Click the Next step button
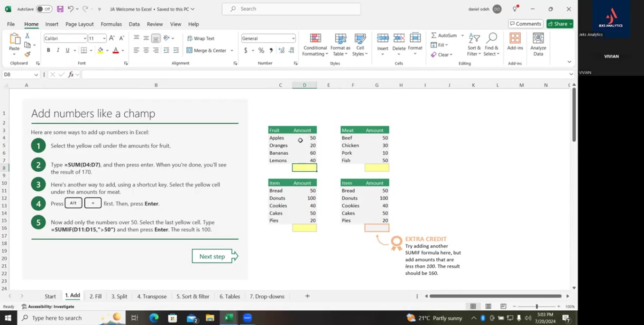The image size is (644, 325). coord(212,256)
